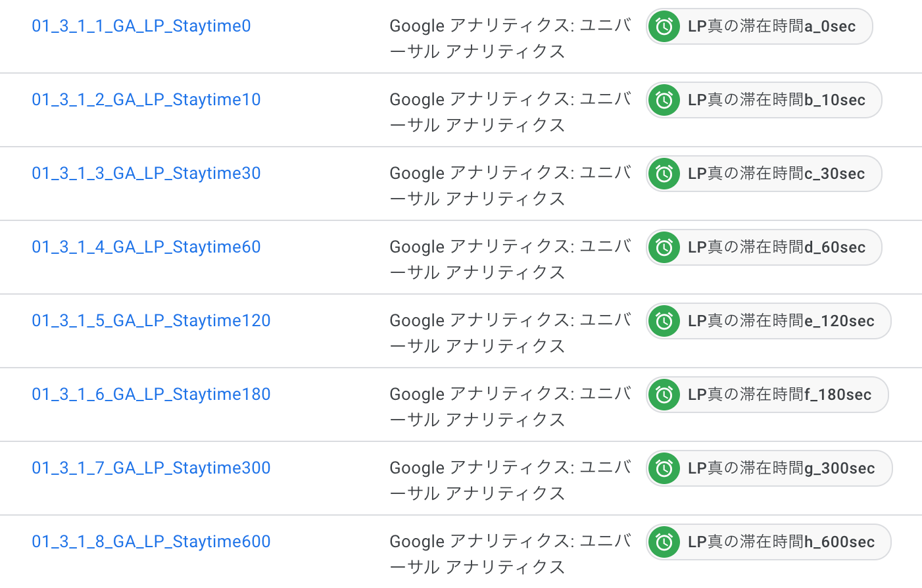Open trigger label LP真の滞在時間b_10sec
Image resolution: width=922 pixels, height=588 pixels.
777,100
